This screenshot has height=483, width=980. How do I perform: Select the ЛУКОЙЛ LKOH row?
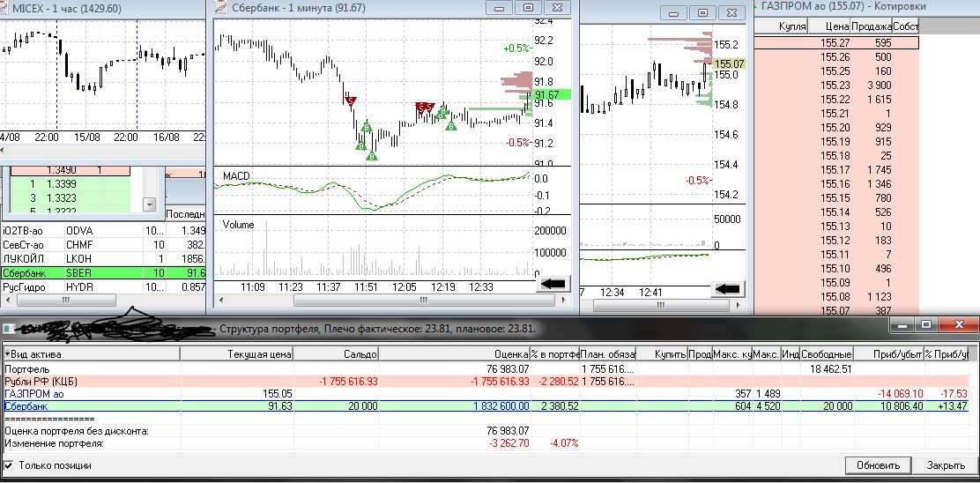click(102, 258)
